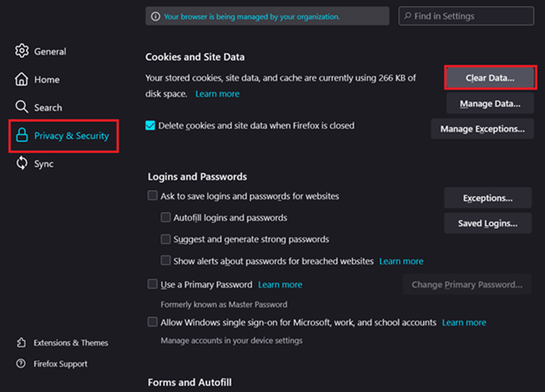Click the managed by your organization link
This screenshot has height=392, width=545.
[x=252, y=16]
